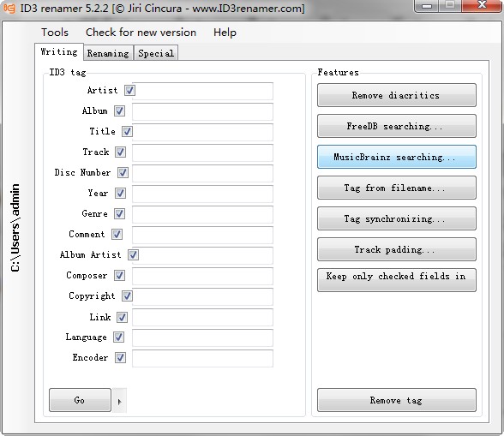Open the Help menu

[x=225, y=33]
